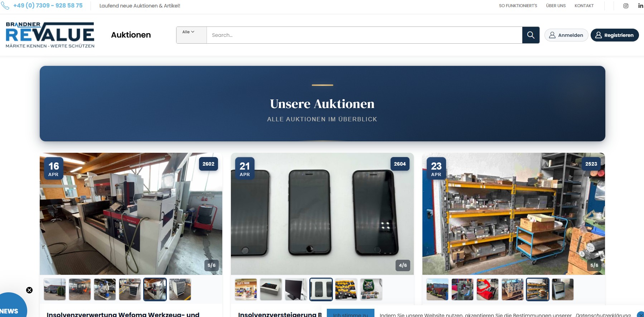Expand the Alle category dropdown
The height and width of the screenshot is (317, 644).
[x=188, y=32]
